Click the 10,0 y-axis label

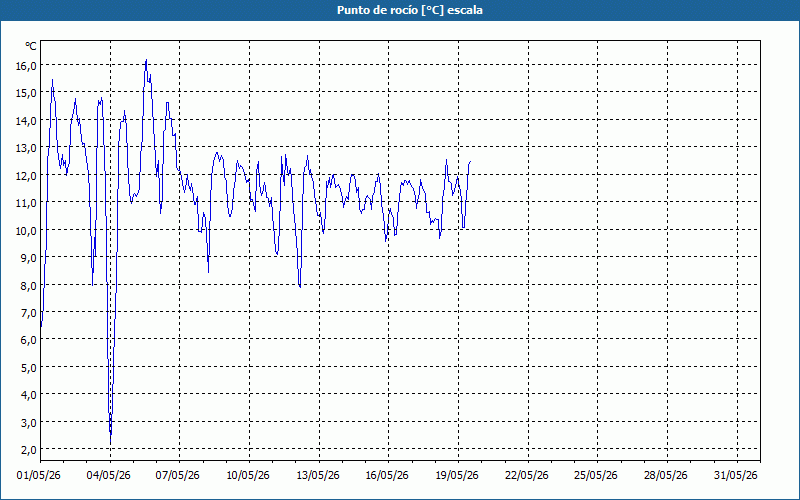click(26, 231)
